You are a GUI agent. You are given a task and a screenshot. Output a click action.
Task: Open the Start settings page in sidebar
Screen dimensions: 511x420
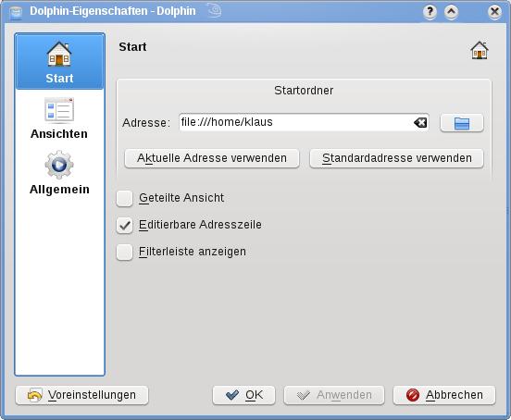point(59,61)
